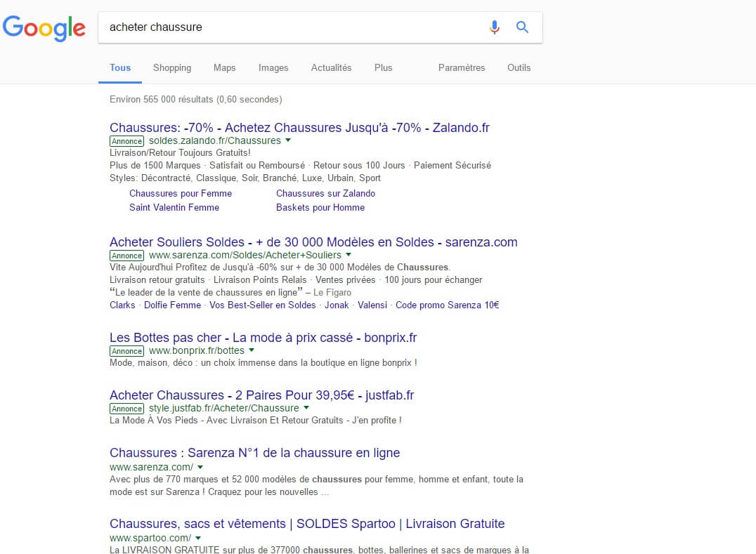Open the Outils options
Image resolution: width=756 pixels, height=554 pixels.
pos(519,68)
